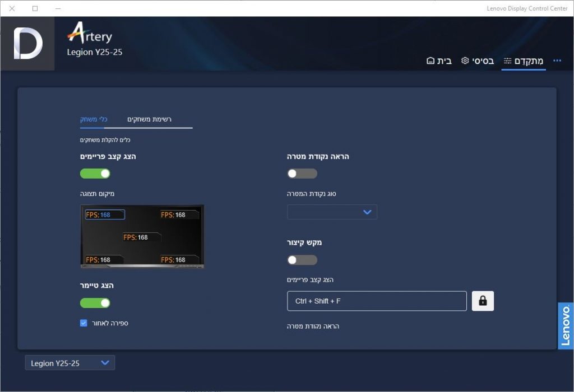Enable the הראה נקודת מטרה aim point switch
This screenshot has height=392, width=574.
[302, 174]
